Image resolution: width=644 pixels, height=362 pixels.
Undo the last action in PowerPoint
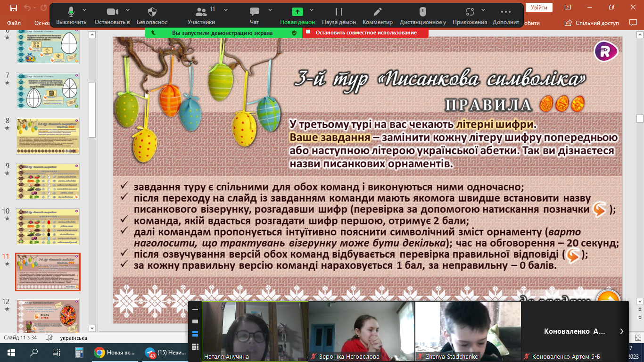pyautogui.click(x=27, y=8)
